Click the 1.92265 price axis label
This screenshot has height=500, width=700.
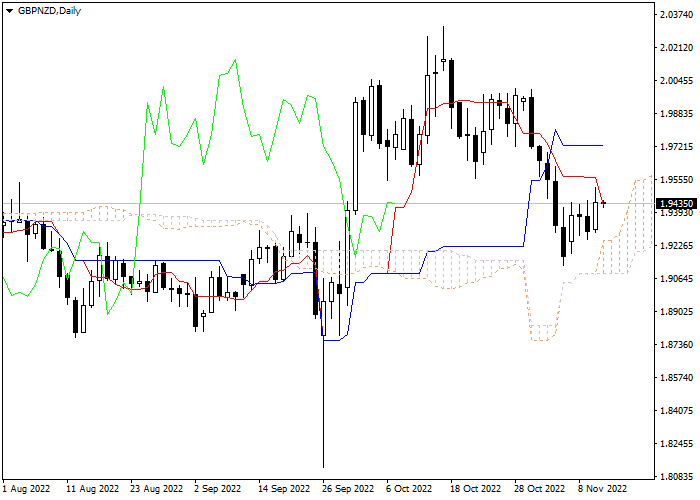676,246
